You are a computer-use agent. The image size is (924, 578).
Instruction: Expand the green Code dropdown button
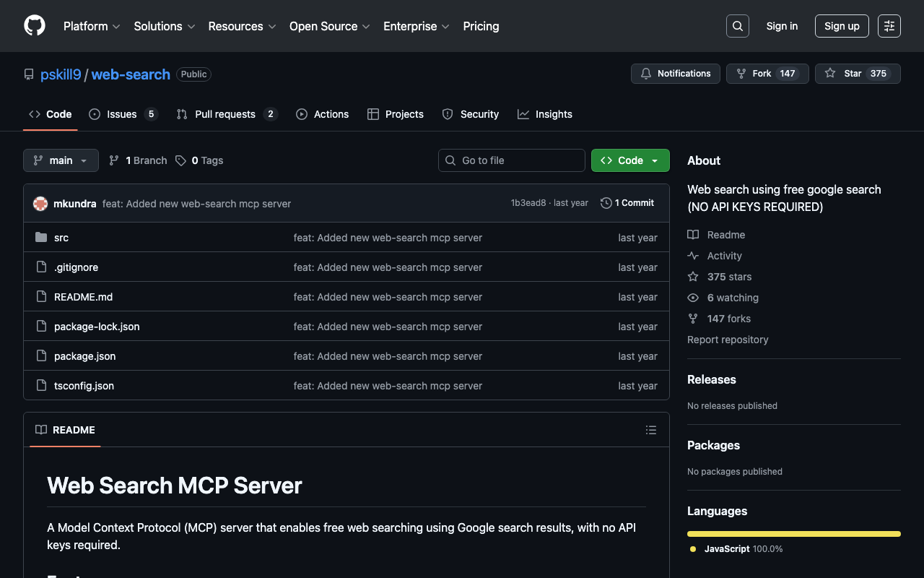click(629, 160)
